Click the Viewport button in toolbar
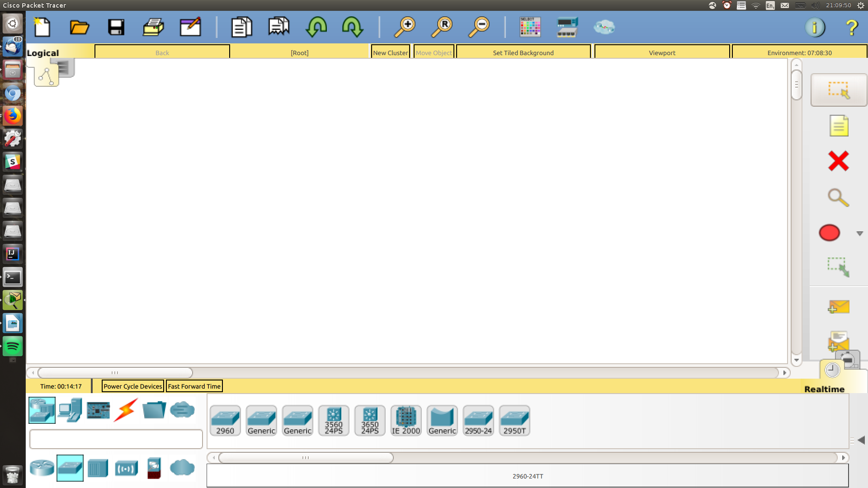This screenshot has height=488, width=868. pyautogui.click(x=662, y=52)
